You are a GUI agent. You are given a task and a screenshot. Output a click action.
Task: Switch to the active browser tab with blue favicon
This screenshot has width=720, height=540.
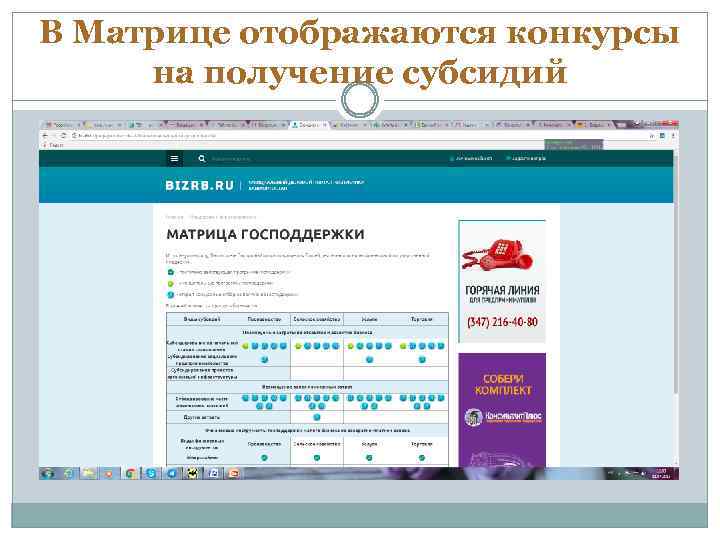click(309, 125)
